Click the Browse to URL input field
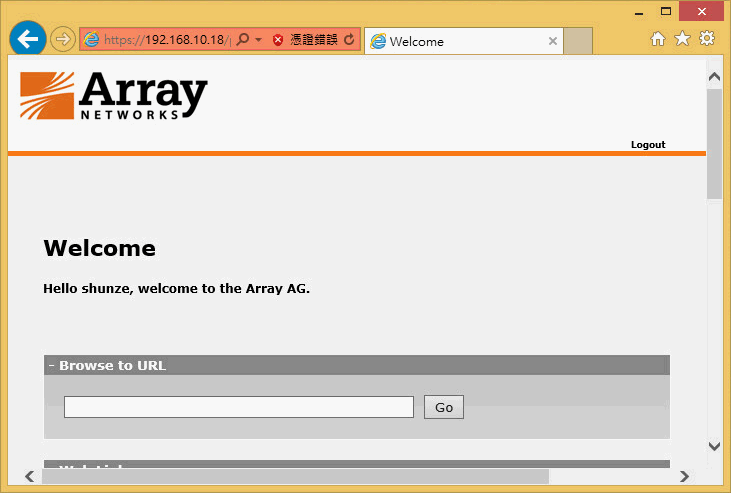Image resolution: width=731 pixels, height=493 pixels. click(x=239, y=407)
